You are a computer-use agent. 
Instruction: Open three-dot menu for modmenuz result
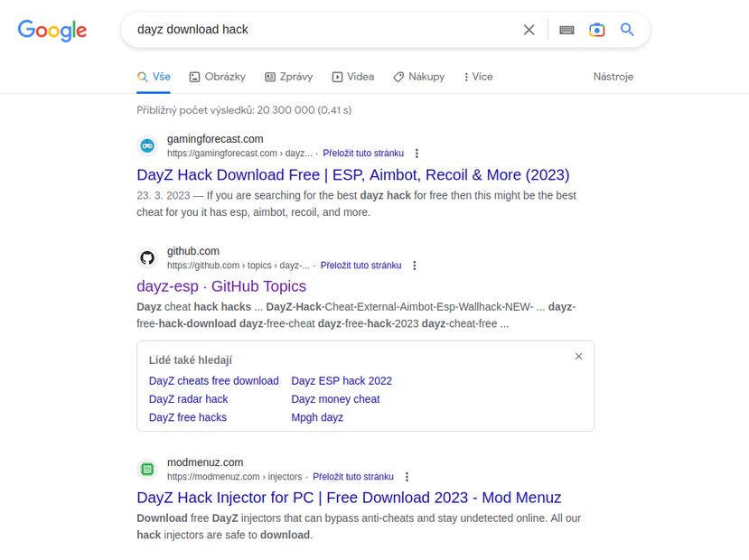407,477
